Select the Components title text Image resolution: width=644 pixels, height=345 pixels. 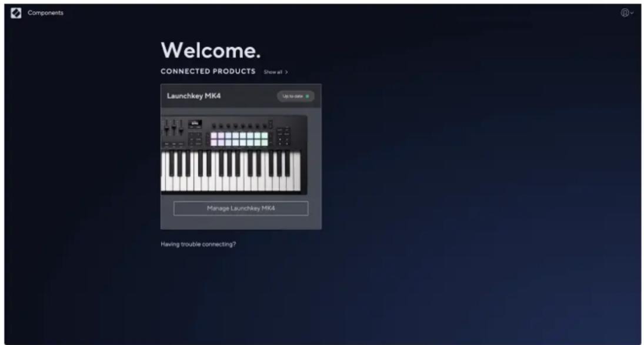click(x=46, y=13)
